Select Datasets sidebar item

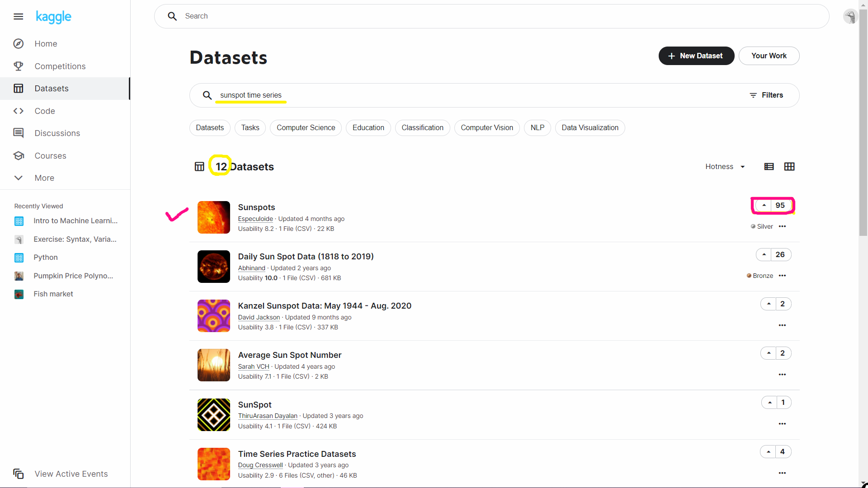pyautogui.click(x=65, y=89)
